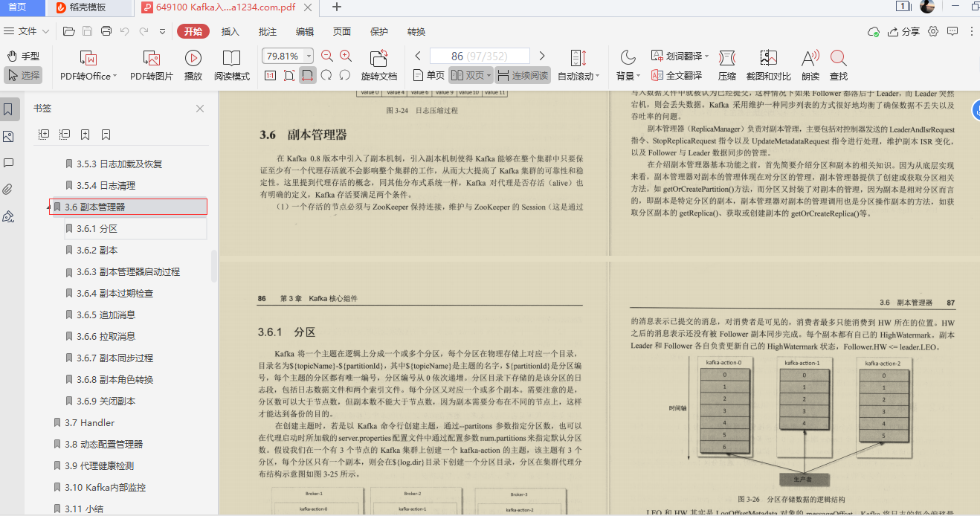This screenshot has height=516, width=980.
Task: Click cloud sync status icon
Action: pos(874,32)
